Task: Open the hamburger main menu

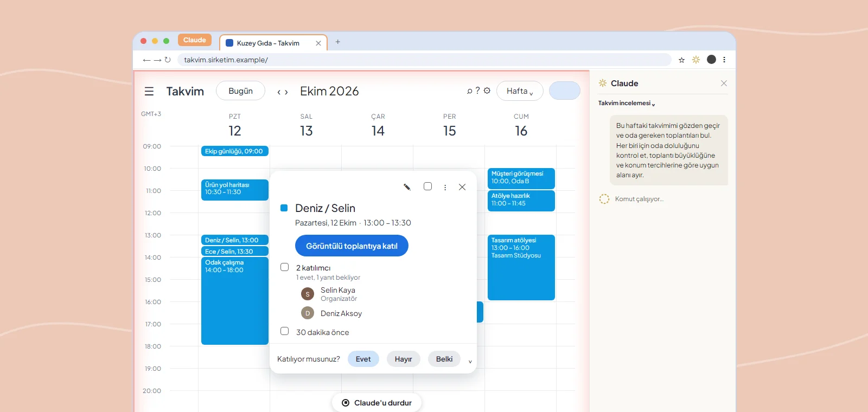Action: (149, 92)
